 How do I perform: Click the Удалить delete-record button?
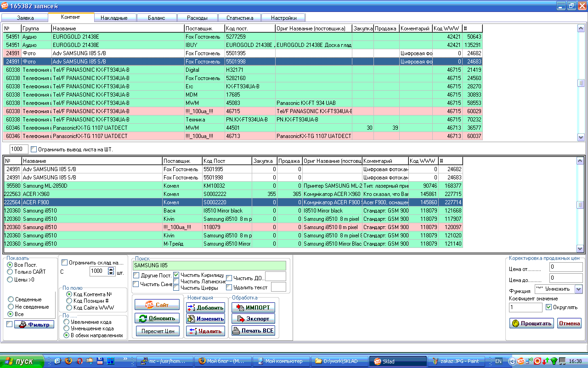coord(205,331)
